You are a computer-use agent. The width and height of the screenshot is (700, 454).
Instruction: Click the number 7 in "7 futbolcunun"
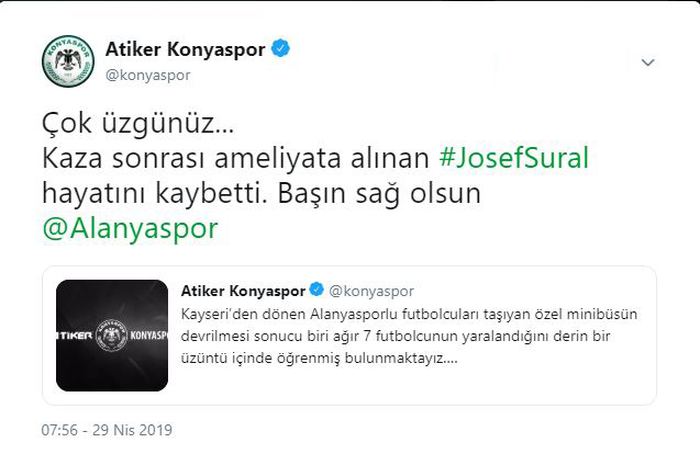click(367, 336)
